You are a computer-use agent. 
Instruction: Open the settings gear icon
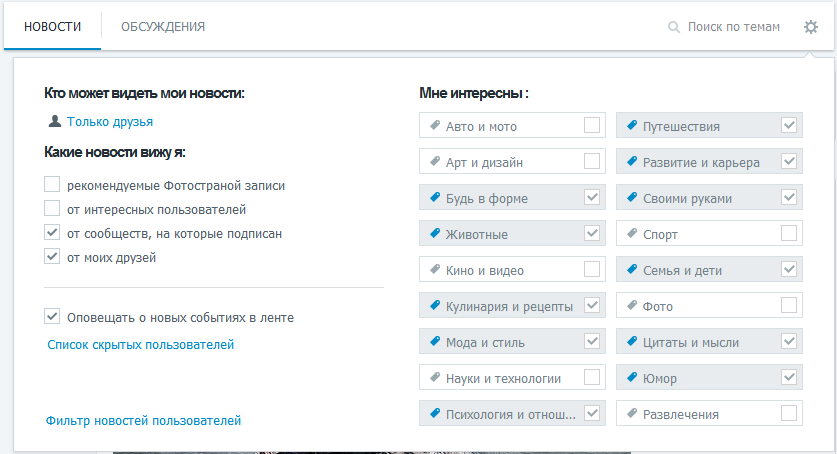point(810,27)
